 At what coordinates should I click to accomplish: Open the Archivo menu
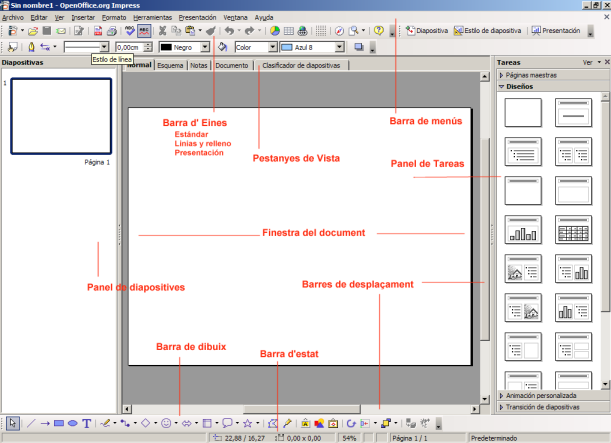pos(12,18)
